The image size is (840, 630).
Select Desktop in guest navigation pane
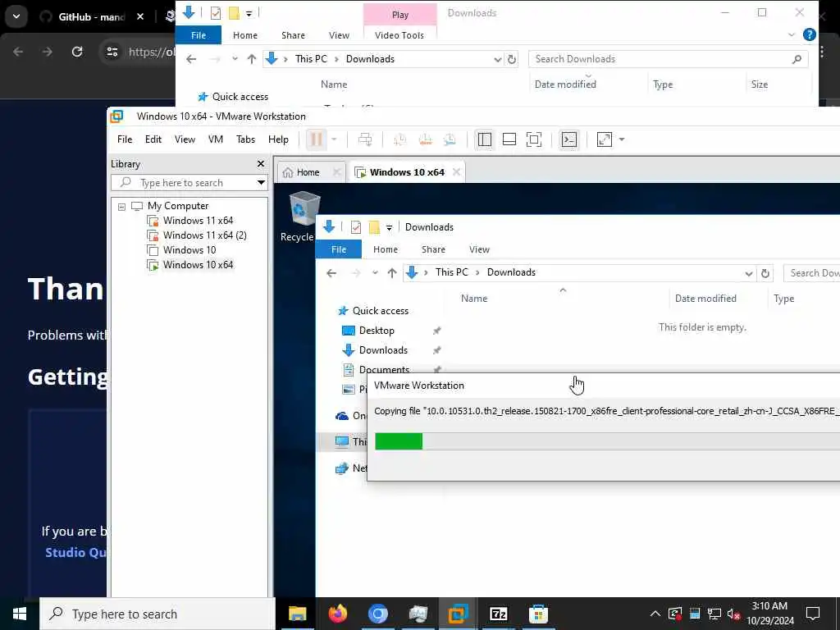coord(377,331)
